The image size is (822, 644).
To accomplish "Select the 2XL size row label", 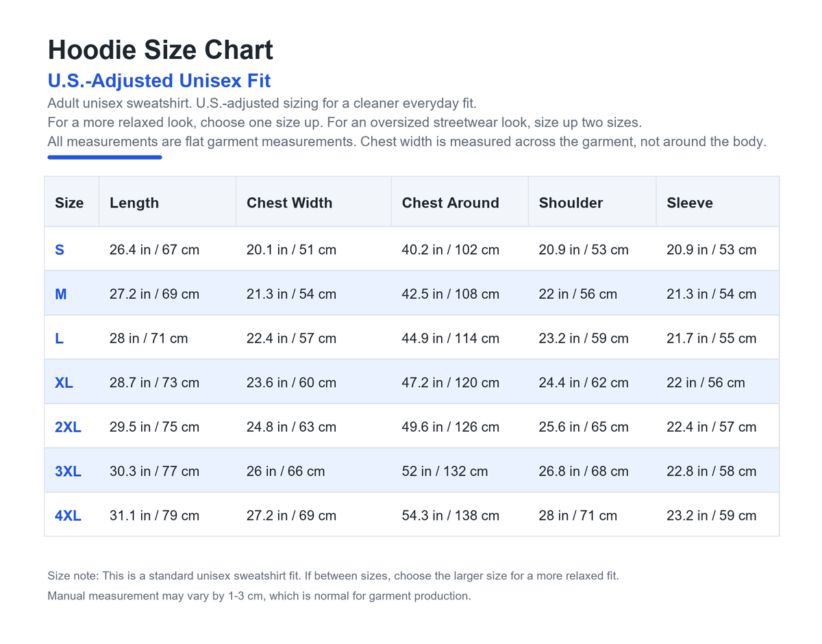I will (x=68, y=428).
